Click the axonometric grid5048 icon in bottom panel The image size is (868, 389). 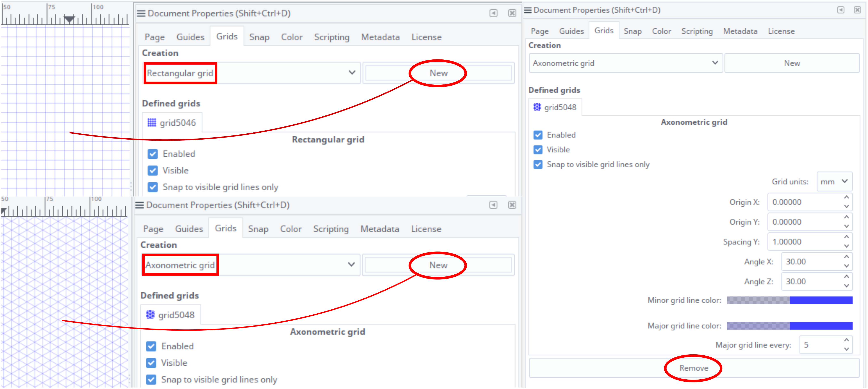click(150, 315)
